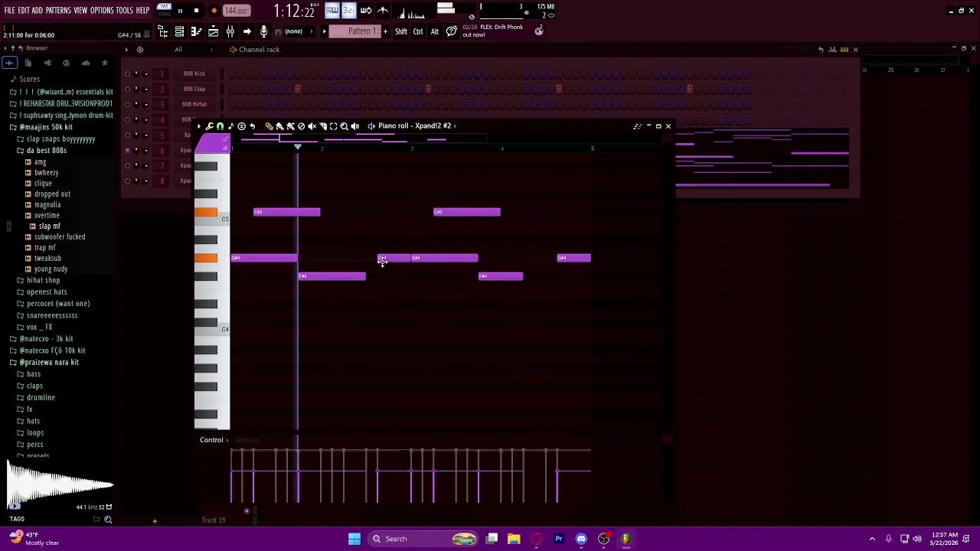Open piano roll wrench tools menu
This screenshot has height=551, width=980.
tap(209, 126)
